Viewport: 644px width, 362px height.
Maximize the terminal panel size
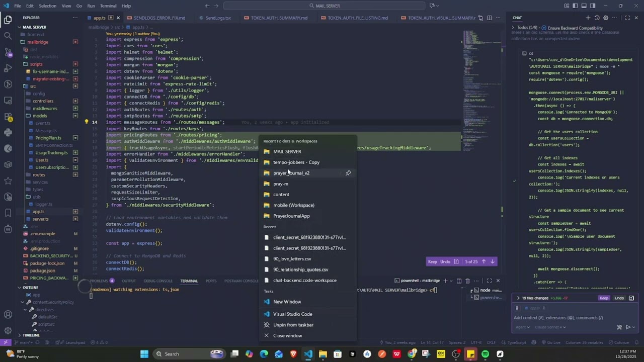[x=489, y=281]
